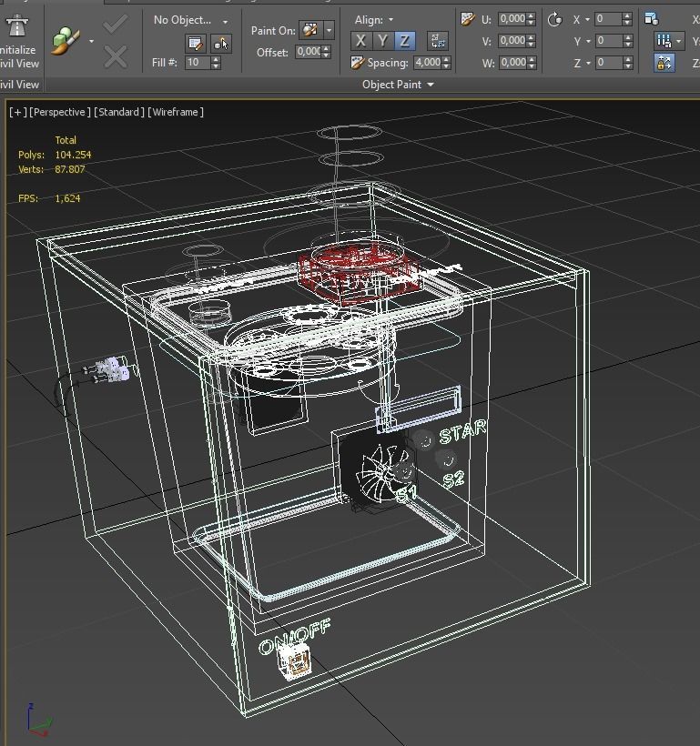Open the scale type dropdown arrow
700x746 pixels.
[678, 41]
